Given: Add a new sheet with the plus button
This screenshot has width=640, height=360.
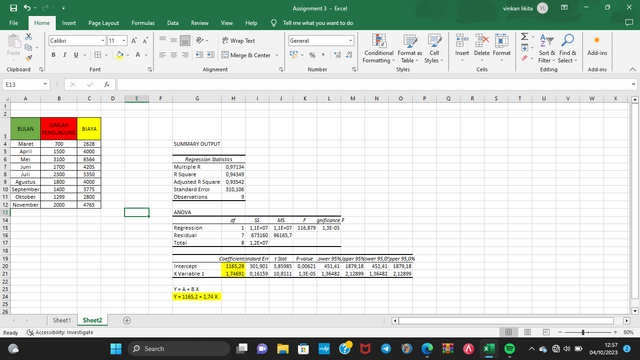Looking at the screenshot, I should click(127, 320).
